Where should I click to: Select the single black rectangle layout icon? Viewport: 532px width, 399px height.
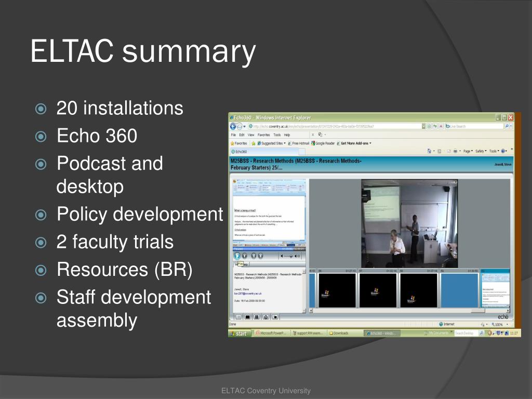(248, 317)
